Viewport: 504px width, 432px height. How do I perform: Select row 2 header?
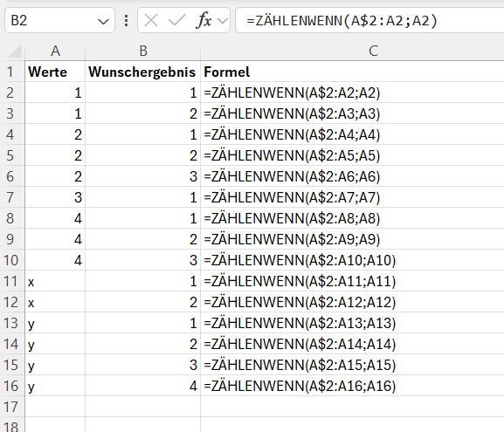(12, 93)
